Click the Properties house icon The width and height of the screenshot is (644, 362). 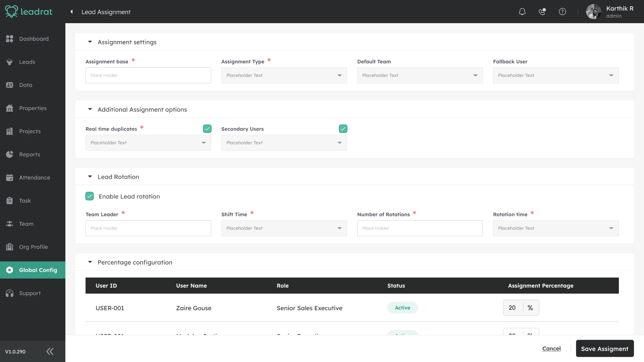(10, 108)
